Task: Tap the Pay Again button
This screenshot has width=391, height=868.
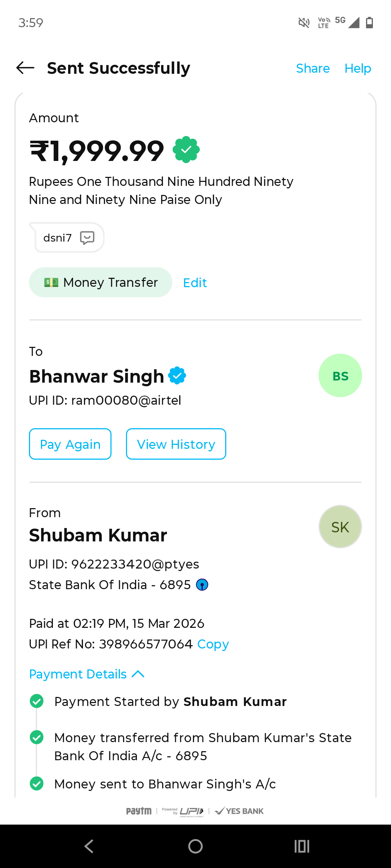Action: tap(70, 444)
